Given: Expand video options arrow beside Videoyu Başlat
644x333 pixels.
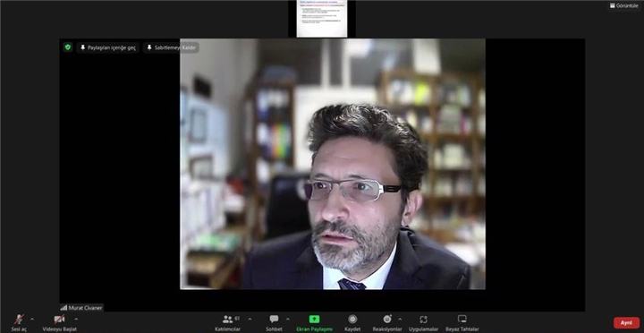Looking at the screenshot, I should click(x=76, y=319).
